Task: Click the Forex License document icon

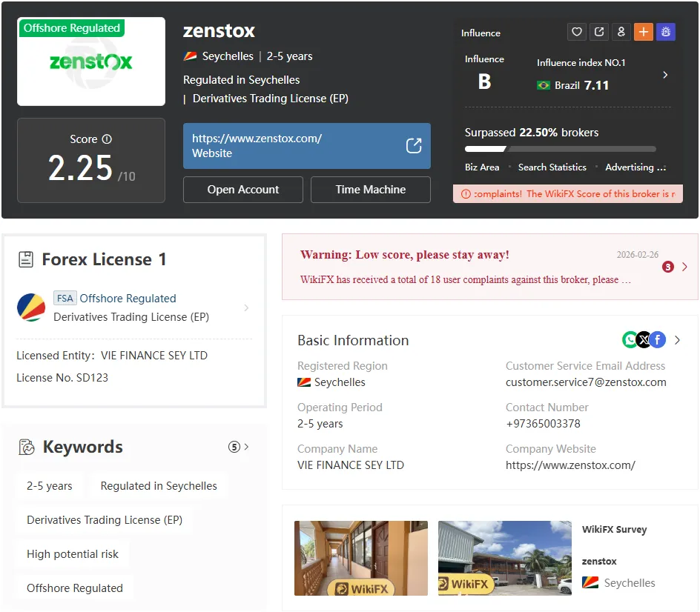Action: [26, 259]
